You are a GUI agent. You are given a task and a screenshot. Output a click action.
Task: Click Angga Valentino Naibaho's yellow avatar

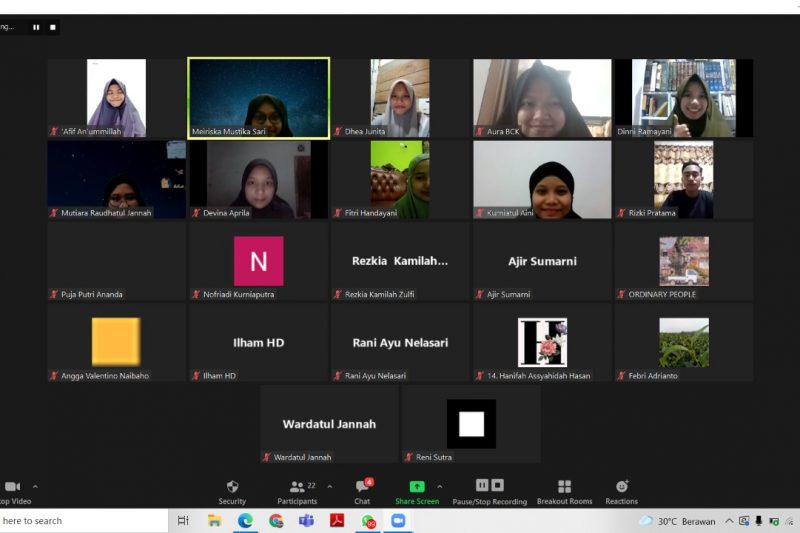coord(116,342)
